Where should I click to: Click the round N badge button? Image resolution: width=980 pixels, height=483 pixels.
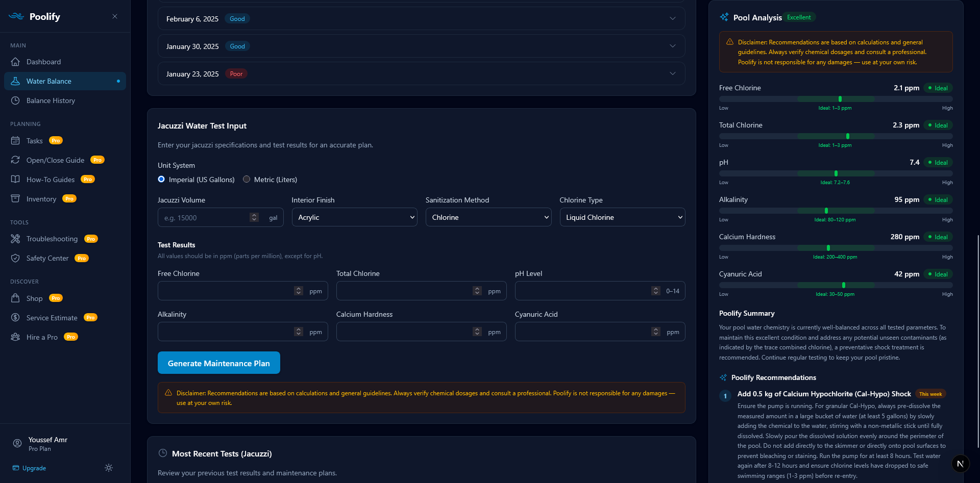(x=960, y=464)
